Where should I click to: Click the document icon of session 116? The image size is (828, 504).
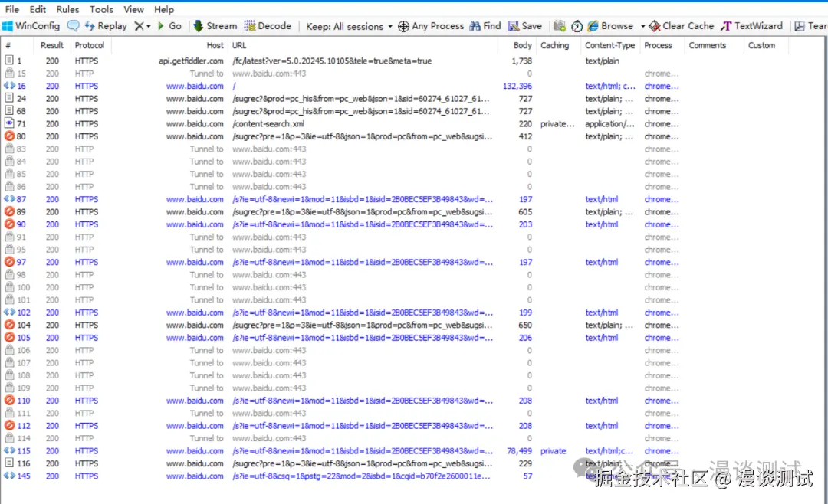click(x=9, y=463)
